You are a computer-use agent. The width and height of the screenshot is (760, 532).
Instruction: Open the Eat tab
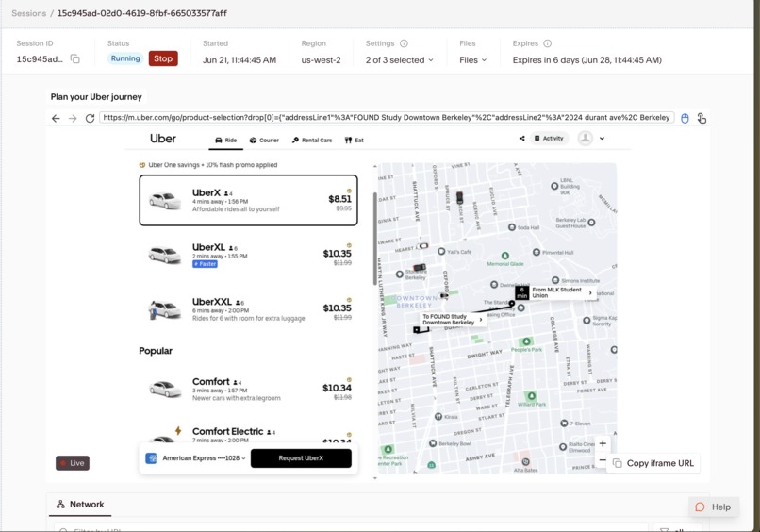[x=355, y=141]
